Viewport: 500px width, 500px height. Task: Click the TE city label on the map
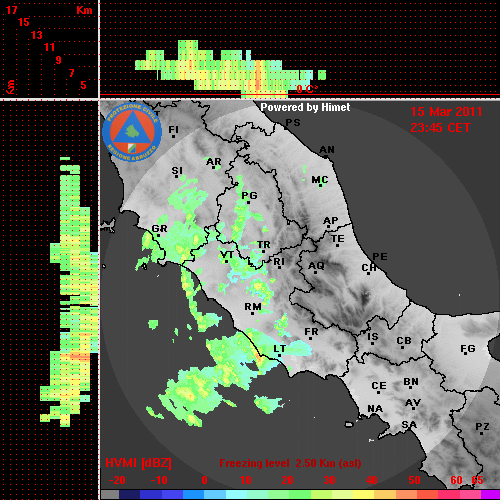coord(338,239)
